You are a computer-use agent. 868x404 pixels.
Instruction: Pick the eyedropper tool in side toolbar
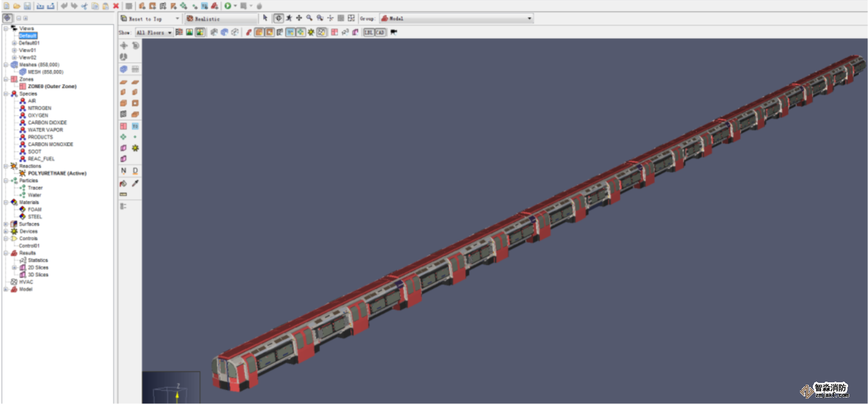135,183
